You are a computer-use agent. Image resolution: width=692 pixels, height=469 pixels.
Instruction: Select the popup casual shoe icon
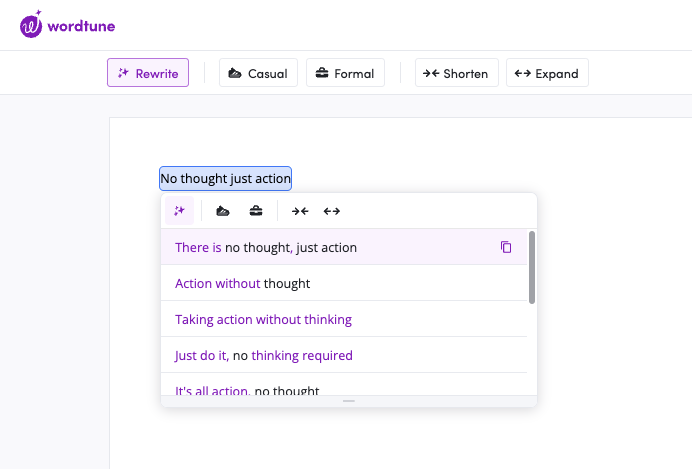coord(223,211)
